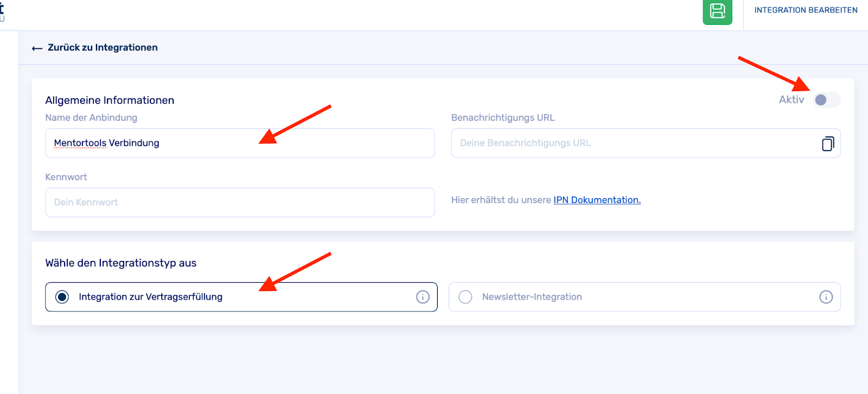868x394 pixels.
Task: Select the Newsletter-Integration radio button
Action: [465, 297]
